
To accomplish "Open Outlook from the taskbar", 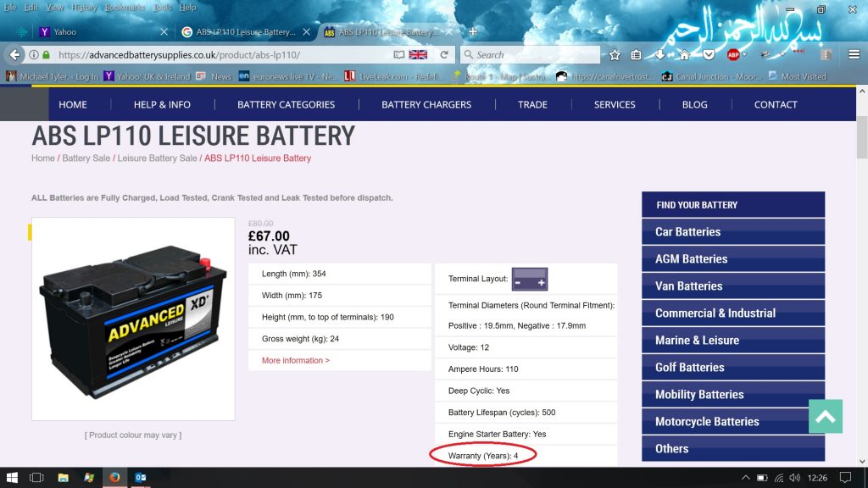I will (141, 477).
